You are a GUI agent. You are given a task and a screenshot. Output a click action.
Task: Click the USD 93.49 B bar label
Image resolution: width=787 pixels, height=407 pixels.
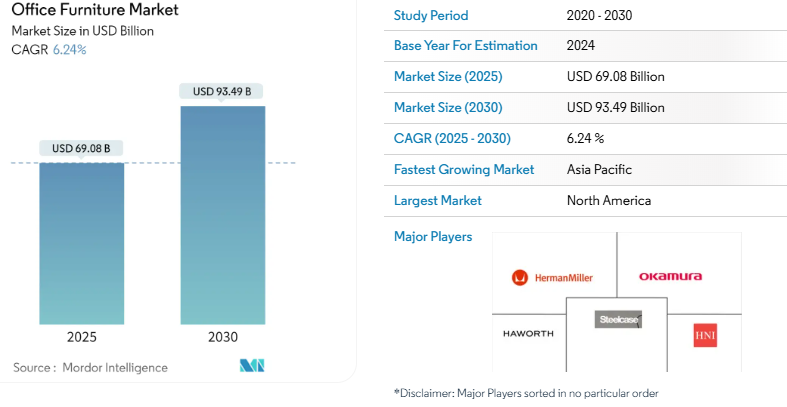pyautogui.click(x=222, y=91)
